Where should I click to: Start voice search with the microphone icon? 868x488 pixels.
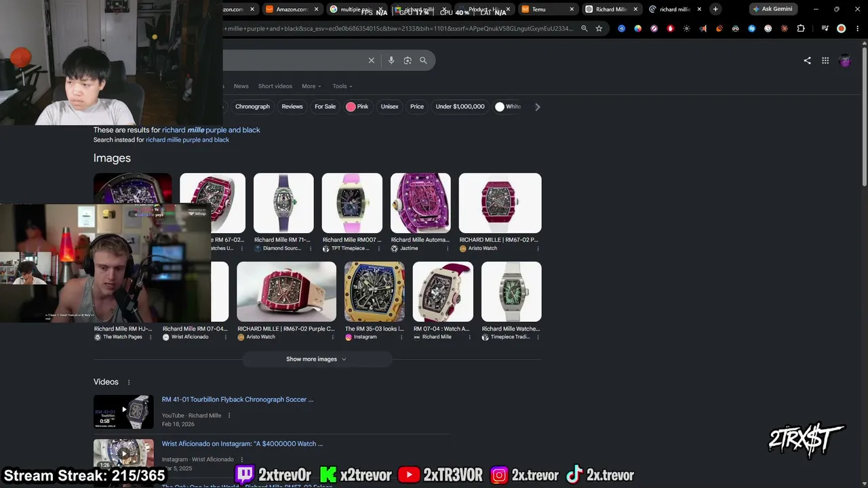(391, 60)
